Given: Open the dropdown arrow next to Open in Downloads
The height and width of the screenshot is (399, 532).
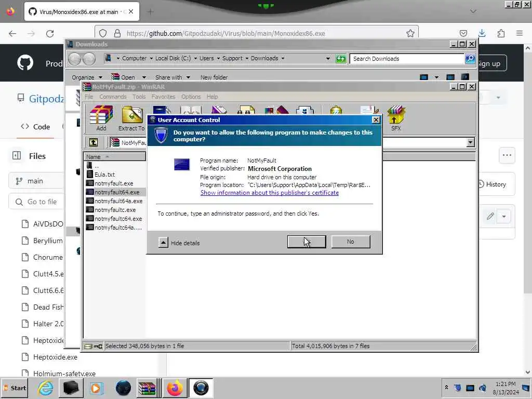Looking at the screenshot, I should tap(144, 77).
